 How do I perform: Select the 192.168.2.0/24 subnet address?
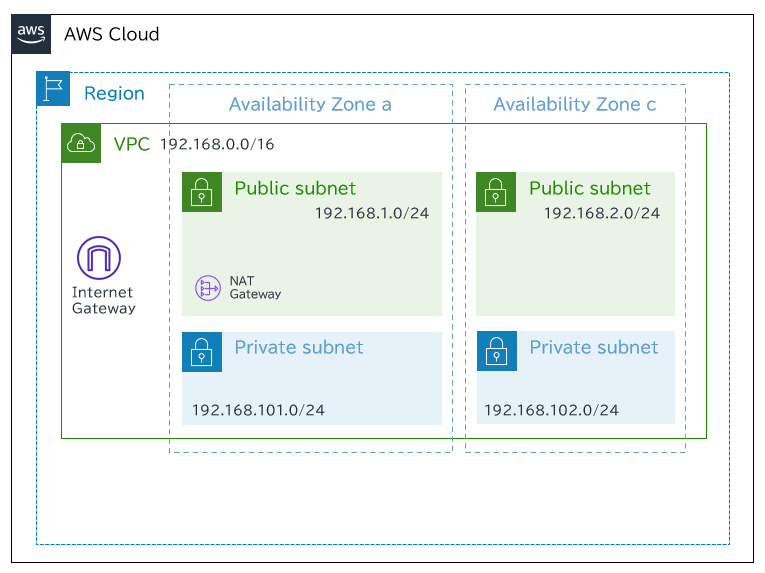[602, 213]
